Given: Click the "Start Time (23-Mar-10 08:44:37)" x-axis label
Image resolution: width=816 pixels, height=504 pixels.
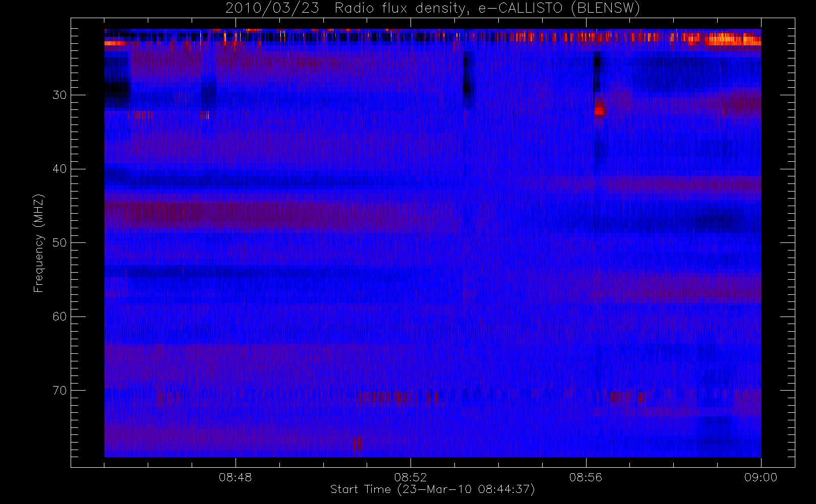Looking at the screenshot, I should pyautogui.click(x=432, y=489).
